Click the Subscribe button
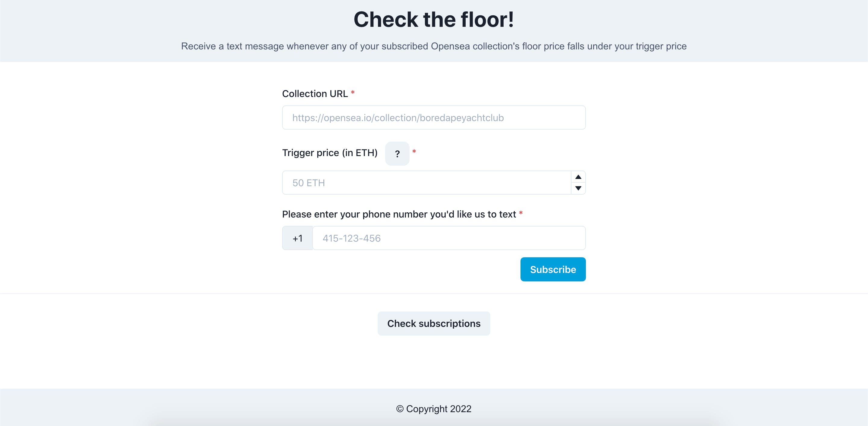 [553, 269]
